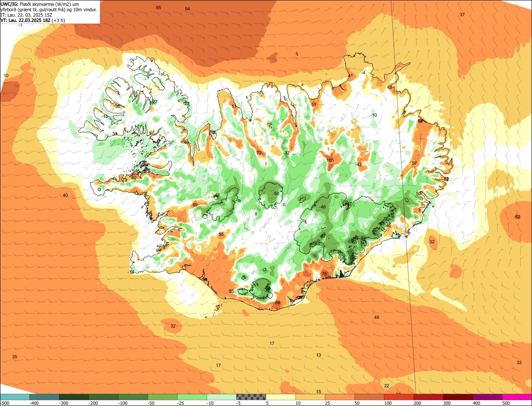This screenshot has height=406, width=532.
Task: Click the 'IT: Lau. 22. 03. 2025 15Z' line
Action: click(27, 15)
